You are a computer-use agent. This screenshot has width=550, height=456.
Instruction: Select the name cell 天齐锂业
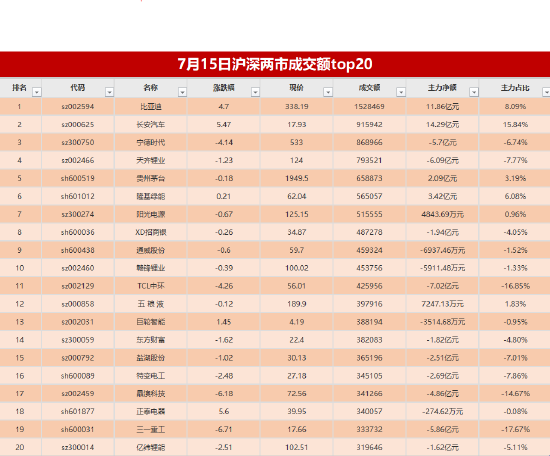pos(151,160)
